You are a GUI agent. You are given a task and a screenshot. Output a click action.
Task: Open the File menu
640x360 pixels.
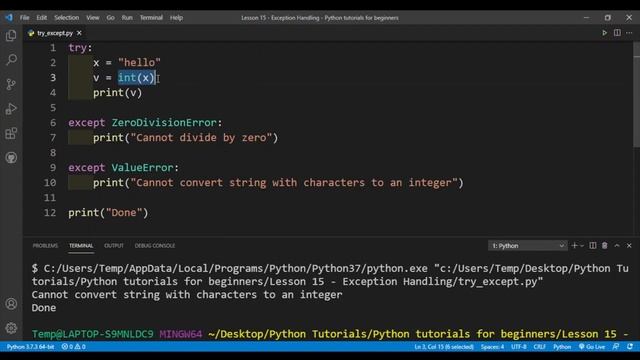click(x=24, y=18)
